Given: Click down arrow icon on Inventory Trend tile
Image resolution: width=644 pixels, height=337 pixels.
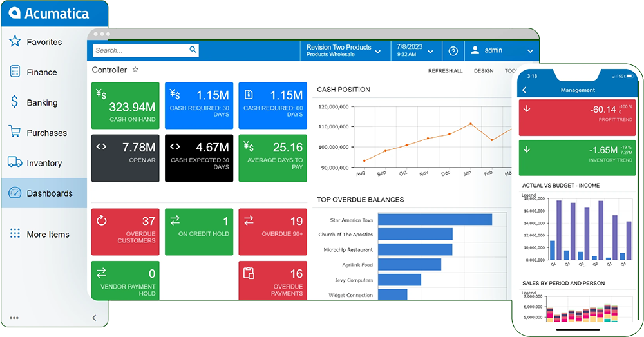Looking at the screenshot, I should (527, 149).
